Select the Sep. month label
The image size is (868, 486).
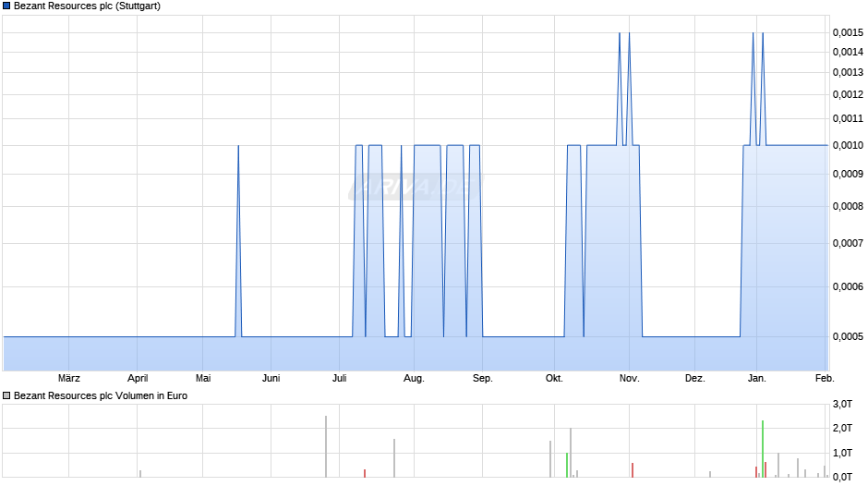click(483, 378)
